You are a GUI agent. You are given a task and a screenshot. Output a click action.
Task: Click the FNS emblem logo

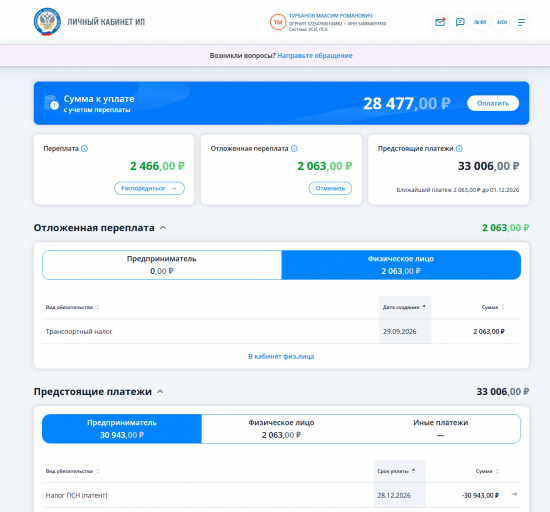[x=47, y=22]
